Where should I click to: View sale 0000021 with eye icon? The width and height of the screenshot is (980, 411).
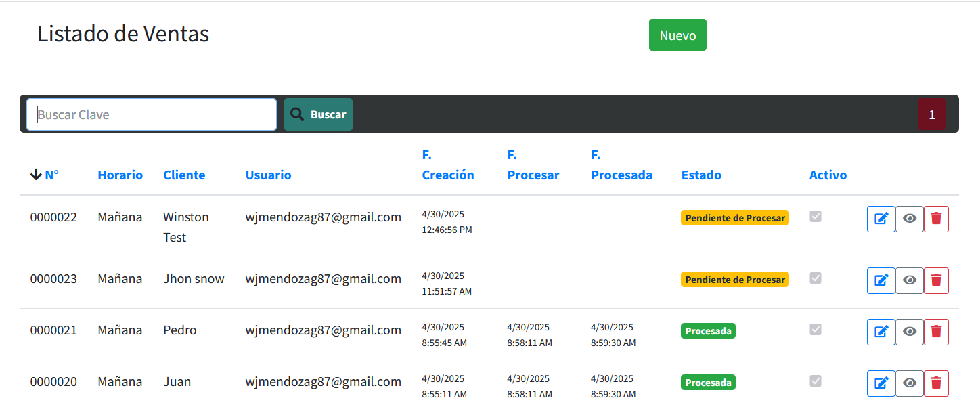pos(910,332)
